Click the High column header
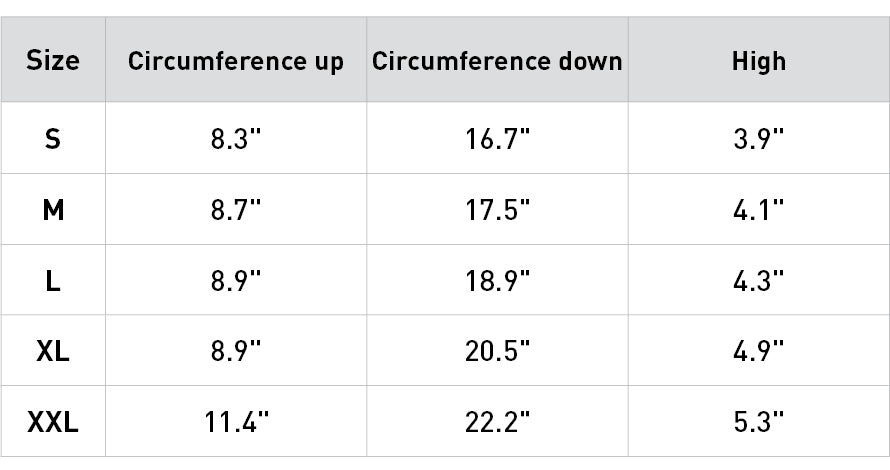Screen dimensions: 890x470 coord(758,61)
